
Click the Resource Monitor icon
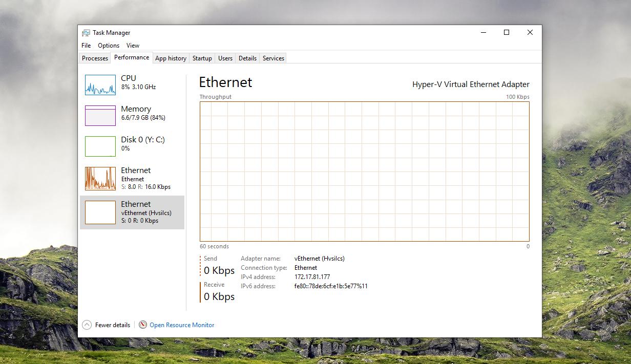pyautogui.click(x=143, y=325)
